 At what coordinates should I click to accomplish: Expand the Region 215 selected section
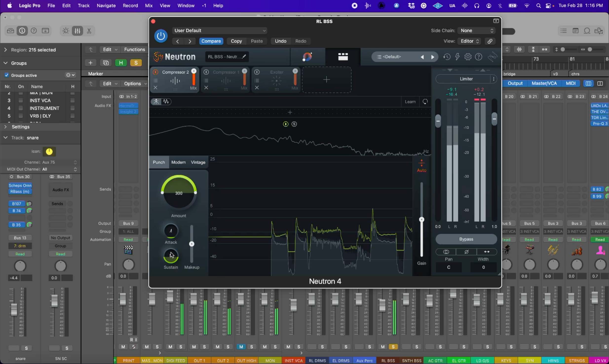tap(5, 50)
